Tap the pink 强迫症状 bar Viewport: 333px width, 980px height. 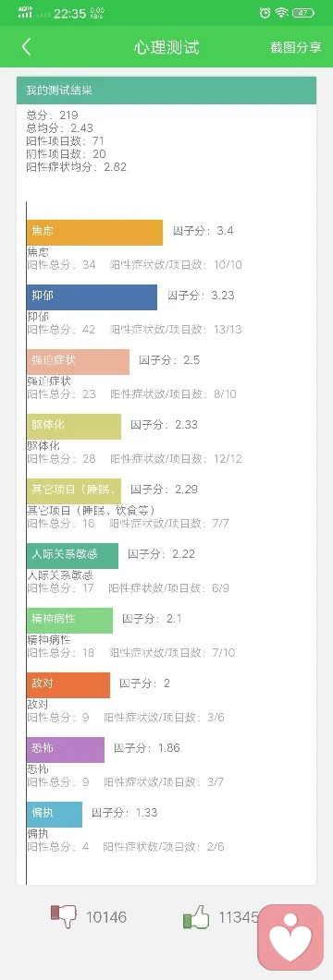click(79, 362)
